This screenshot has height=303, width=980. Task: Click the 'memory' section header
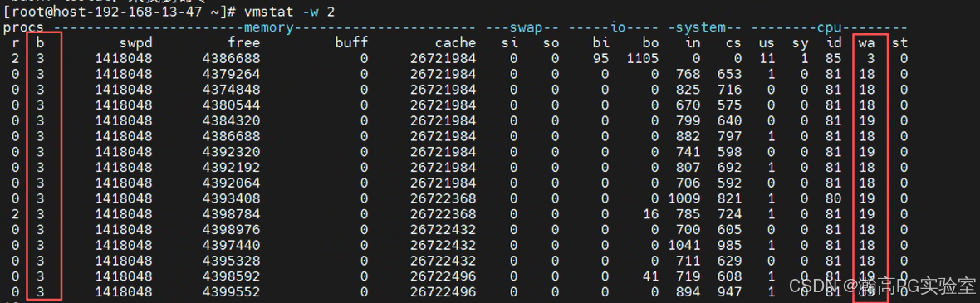point(269,27)
